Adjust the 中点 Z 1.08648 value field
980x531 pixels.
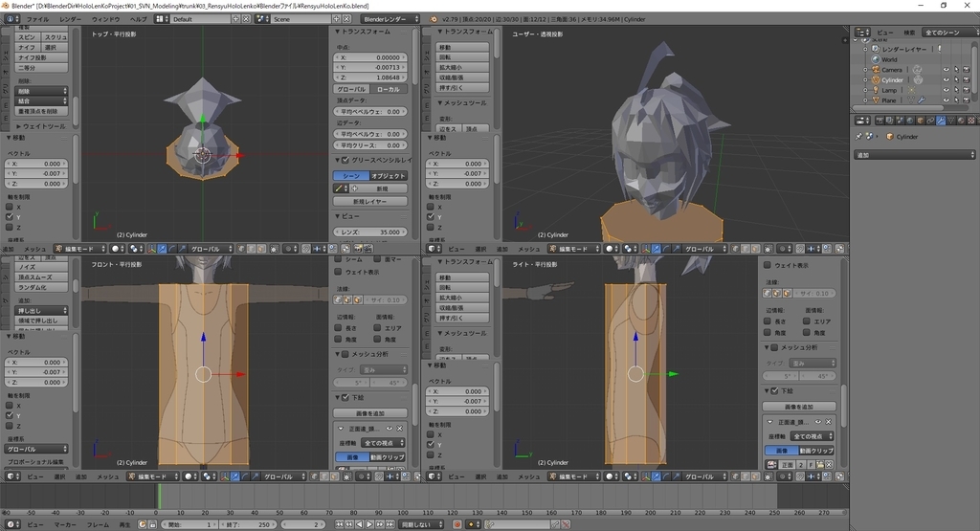point(370,77)
